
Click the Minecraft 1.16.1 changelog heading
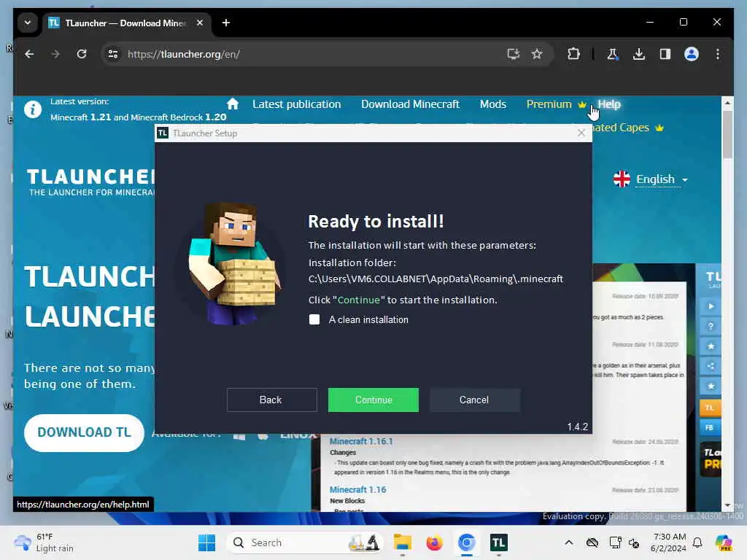click(x=361, y=441)
